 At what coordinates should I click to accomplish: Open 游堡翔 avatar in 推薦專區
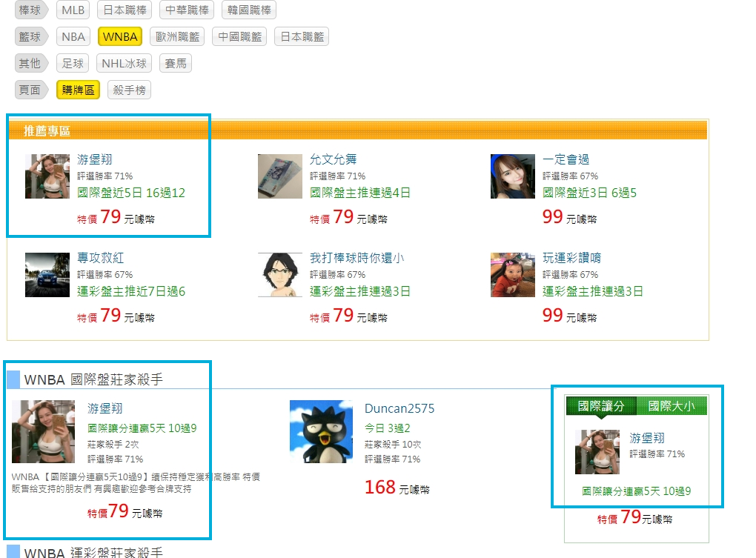pos(47,176)
